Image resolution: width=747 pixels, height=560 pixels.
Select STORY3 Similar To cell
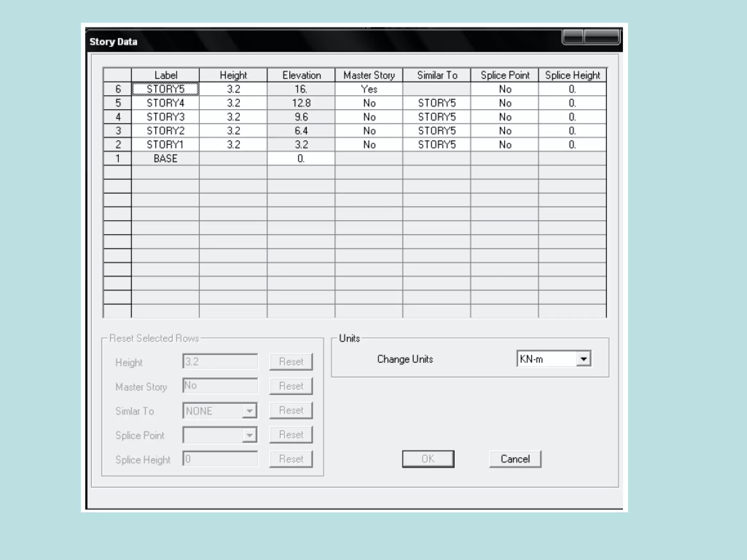(x=437, y=117)
